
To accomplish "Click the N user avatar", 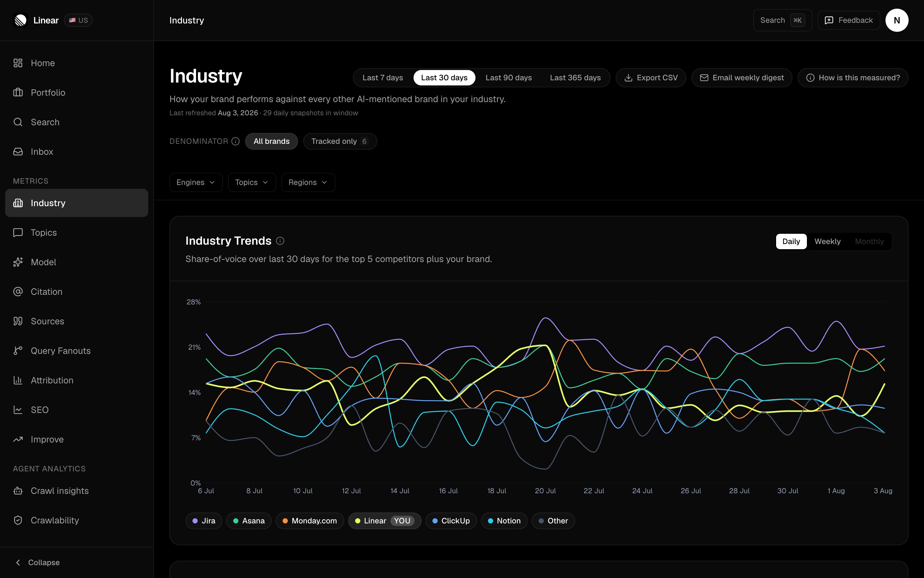I will click(897, 20).
